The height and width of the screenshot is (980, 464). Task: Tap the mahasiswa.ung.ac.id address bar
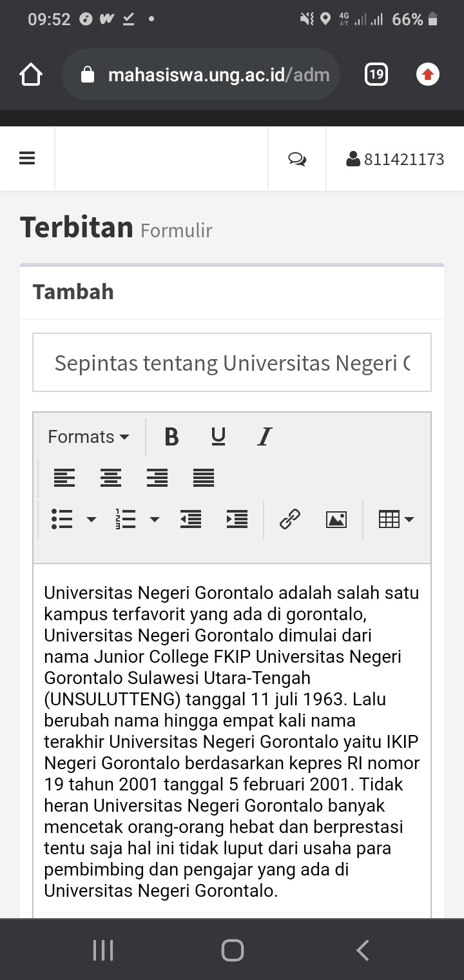click(201, 75)
